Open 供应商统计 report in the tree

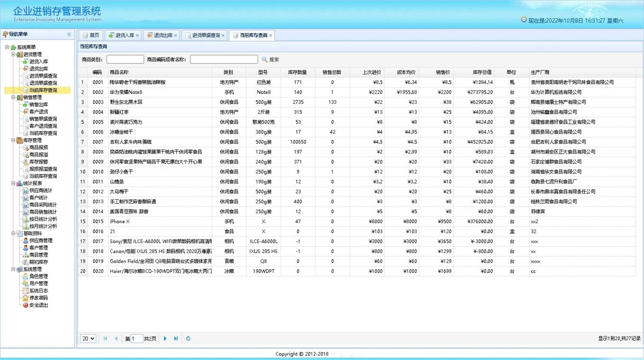click(x=41, y=190)
